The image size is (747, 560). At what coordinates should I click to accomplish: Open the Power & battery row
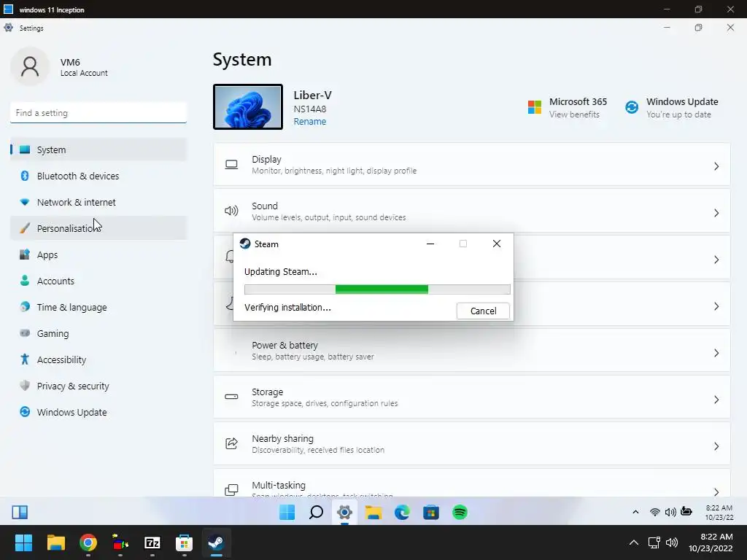[x=472, y=351]
